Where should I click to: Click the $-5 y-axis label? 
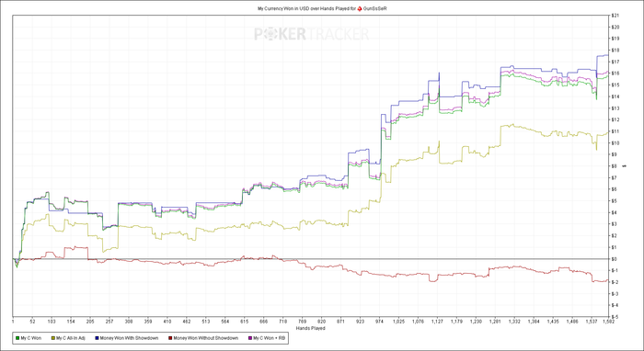pyautogui.click(x=615, y=317)
